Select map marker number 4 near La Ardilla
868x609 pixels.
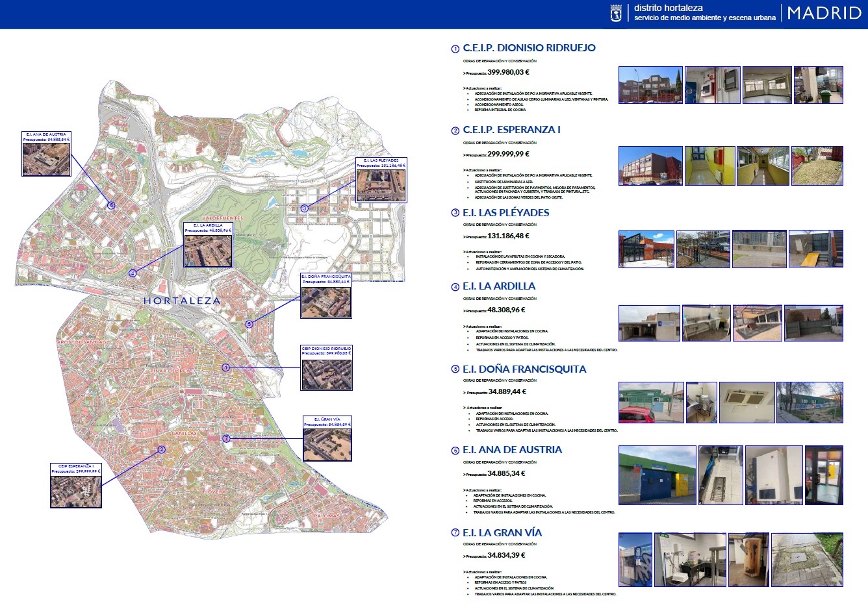(133, 273)
